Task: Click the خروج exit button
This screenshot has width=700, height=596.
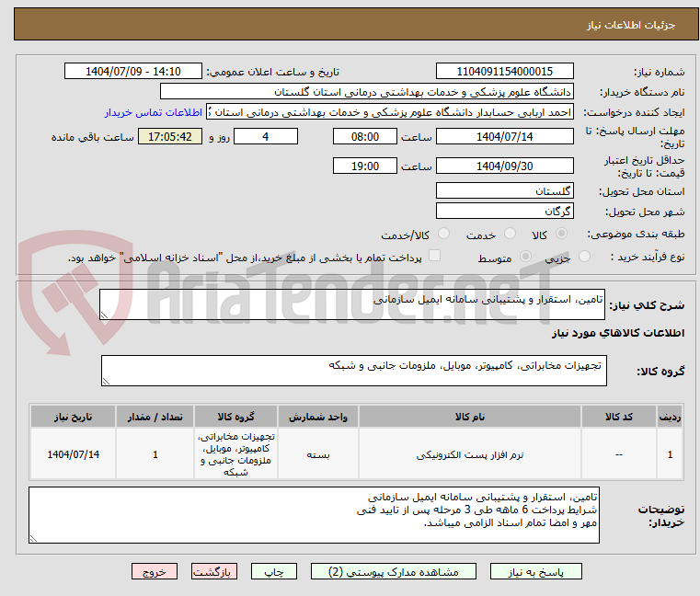Action: pyautogui.click(x=155, y=571)
